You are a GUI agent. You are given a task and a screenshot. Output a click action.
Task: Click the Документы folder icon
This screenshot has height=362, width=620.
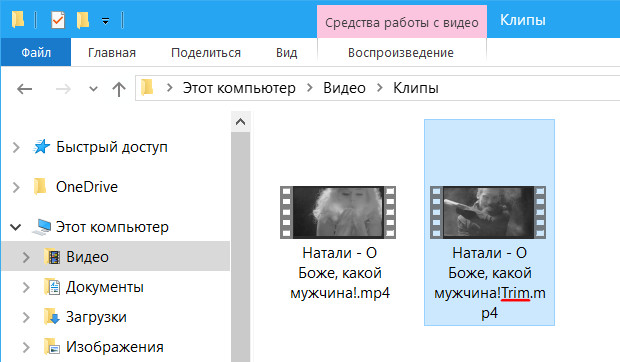tap(52, 287)
